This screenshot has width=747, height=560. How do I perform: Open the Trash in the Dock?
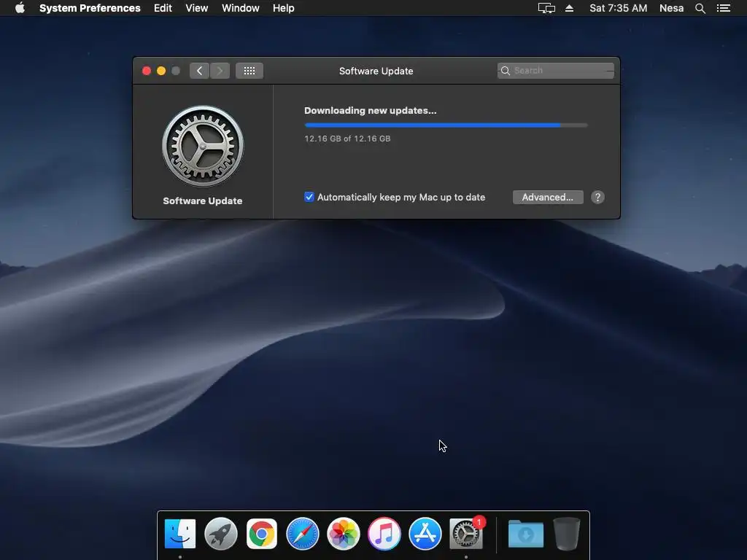(x=566, y=534)
